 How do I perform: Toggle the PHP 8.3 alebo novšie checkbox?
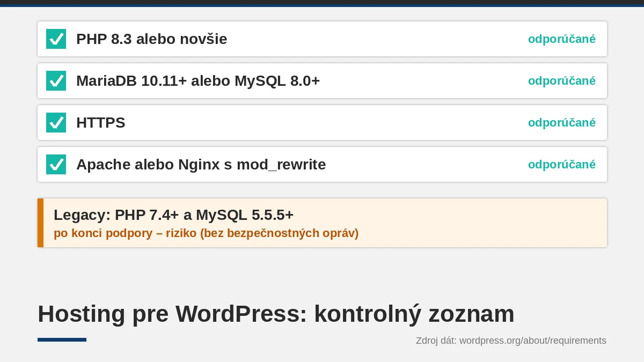[x=56, y=39]
